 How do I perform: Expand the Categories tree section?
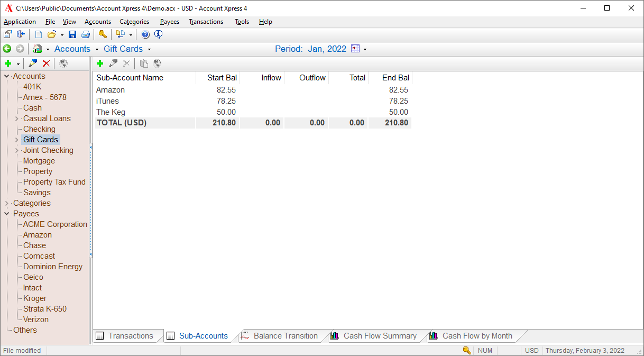(x=7, y=203)
